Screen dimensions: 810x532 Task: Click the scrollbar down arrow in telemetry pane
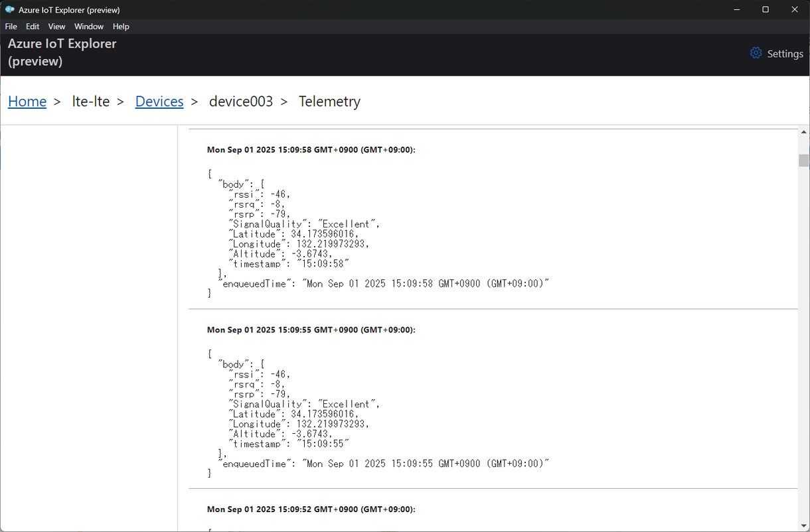pos(804,525)
